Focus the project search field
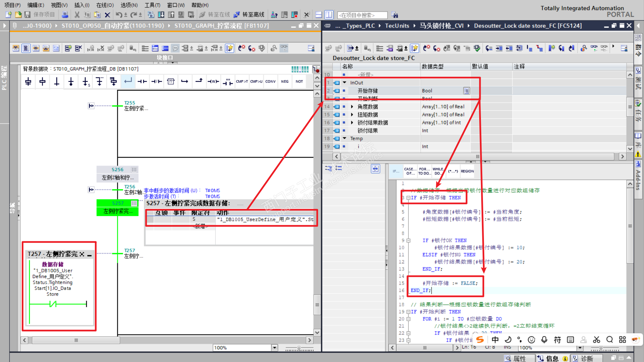 (362, 15)
